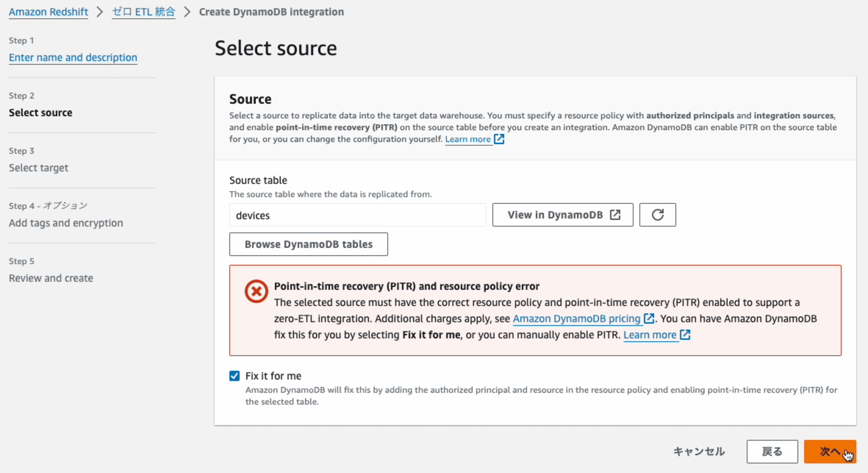This screenshot has width=868, height=473.
Task: Select the Step 3 Select target item
Action: (39, 168)
